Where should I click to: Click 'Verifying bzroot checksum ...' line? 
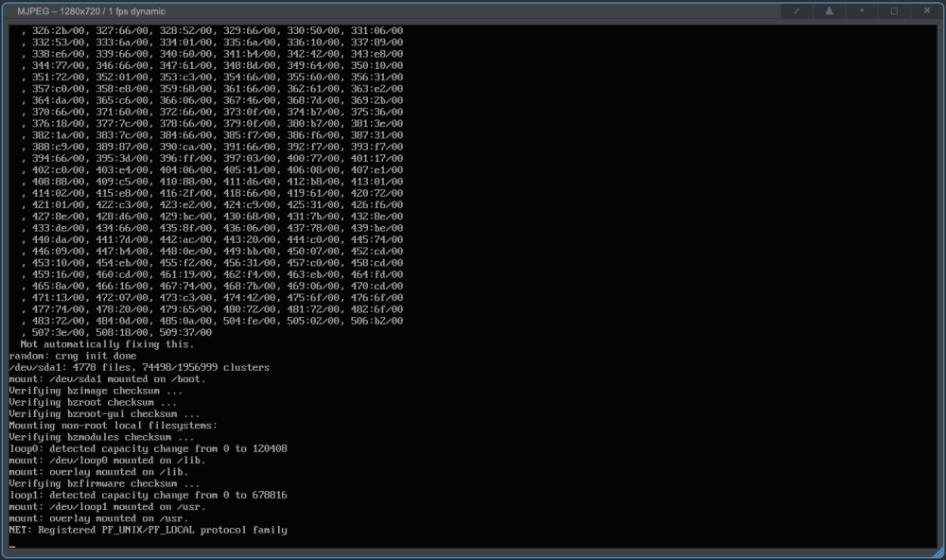coord(93,403)
